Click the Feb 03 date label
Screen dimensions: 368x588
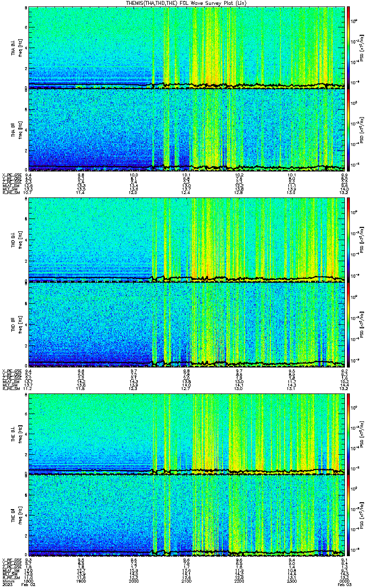click(x=344, y=585)
